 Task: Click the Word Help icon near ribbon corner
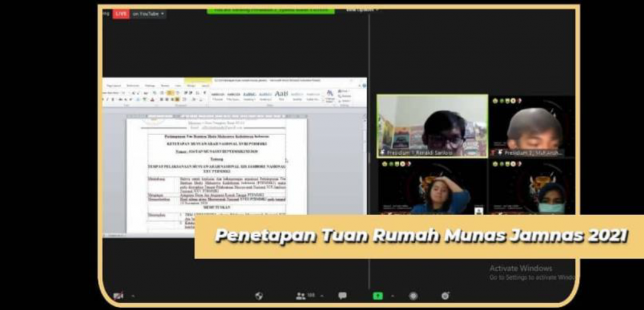pos(364,86)
